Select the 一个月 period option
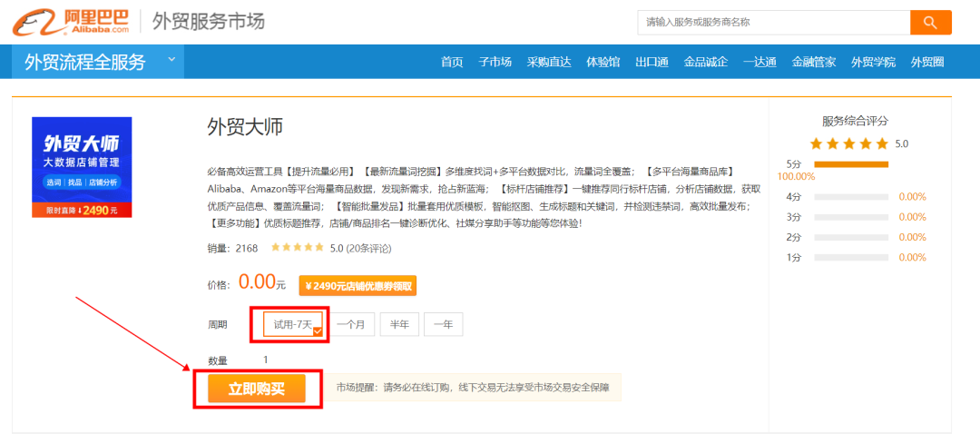The height and width of the screenshot is (434, 980). (352, 324)
